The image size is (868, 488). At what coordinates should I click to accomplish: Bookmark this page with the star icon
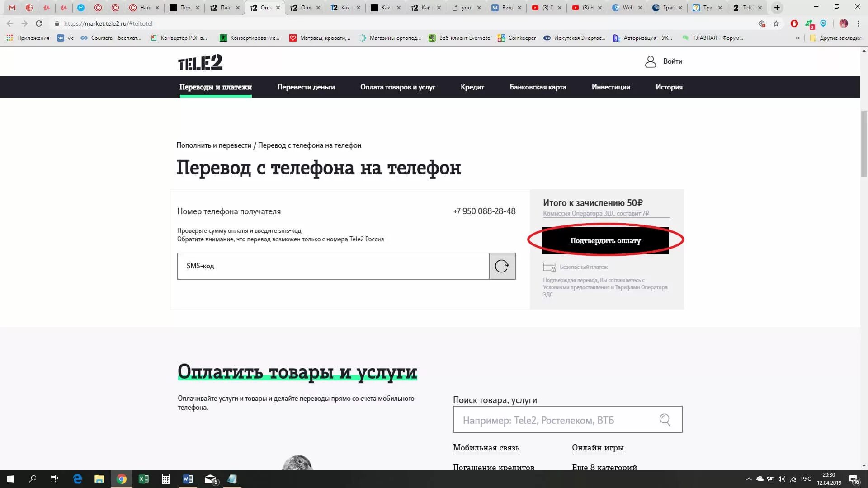776,23
